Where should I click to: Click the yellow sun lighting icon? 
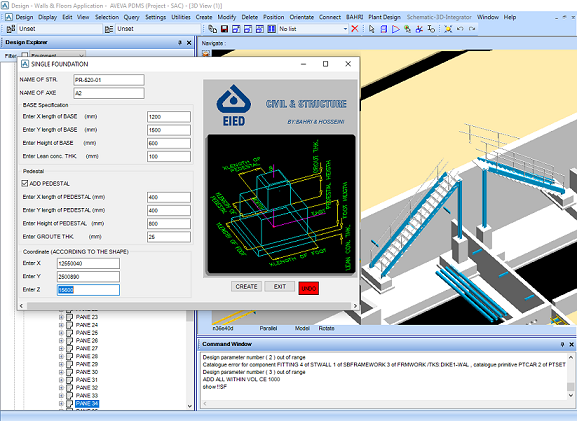click(448, 29)
